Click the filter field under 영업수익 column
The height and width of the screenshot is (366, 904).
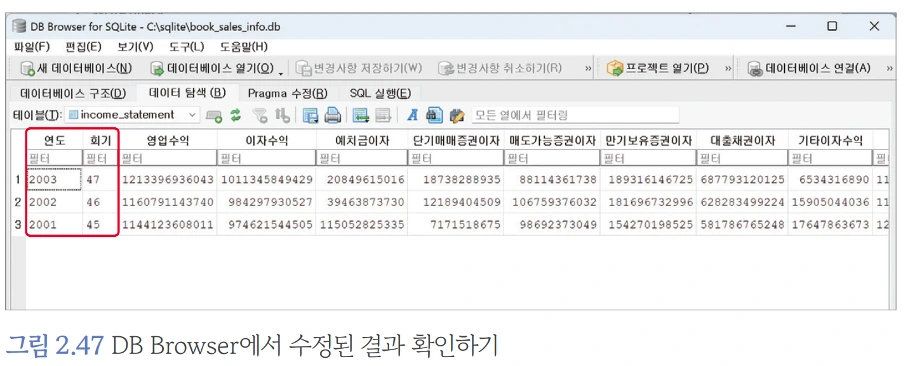tap(167, 157)
